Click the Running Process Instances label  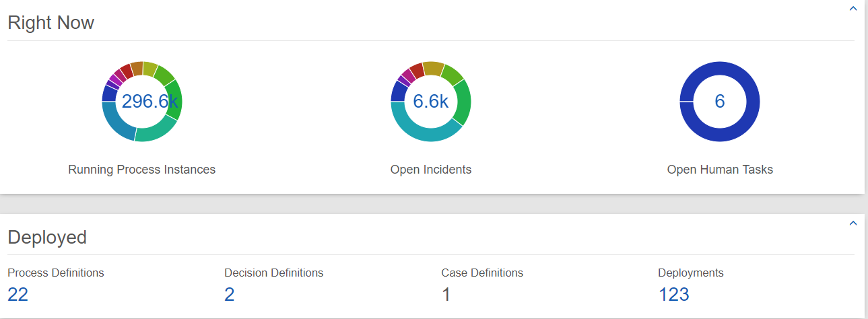point(142,170)
